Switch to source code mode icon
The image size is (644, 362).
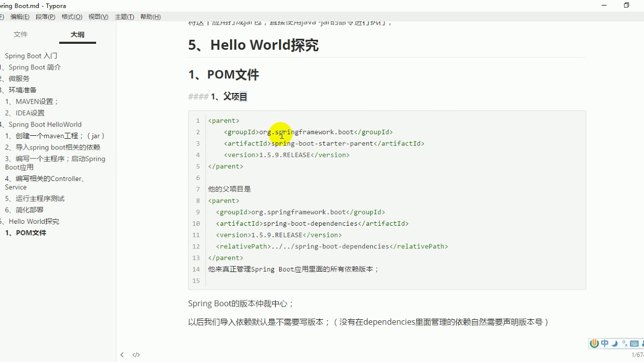(136, 354)
